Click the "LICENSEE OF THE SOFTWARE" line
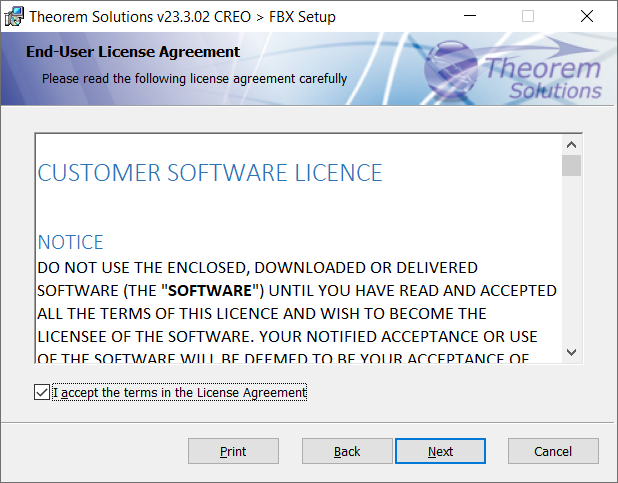618x483 pixels. click(287, 337)
